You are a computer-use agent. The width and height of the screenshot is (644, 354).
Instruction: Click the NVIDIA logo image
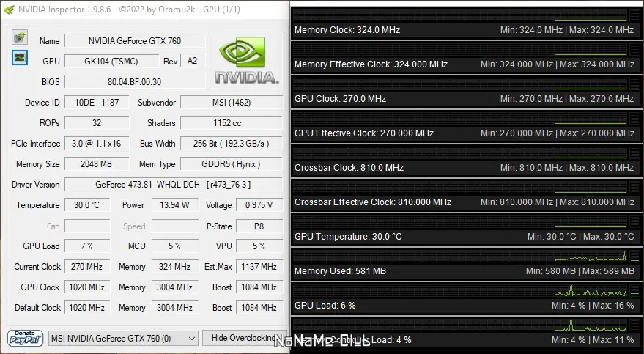(x=246, y=61)
